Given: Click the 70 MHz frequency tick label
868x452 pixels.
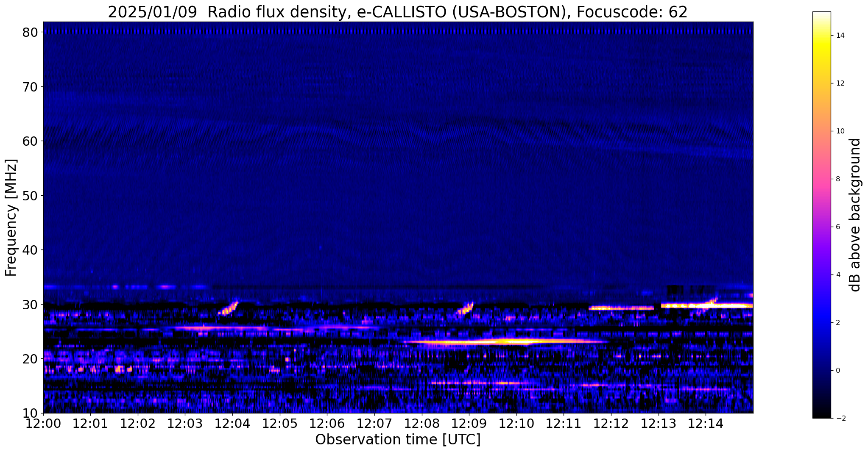Looking at the screenshot, I should pyautogui.click(x=31, y=86).
